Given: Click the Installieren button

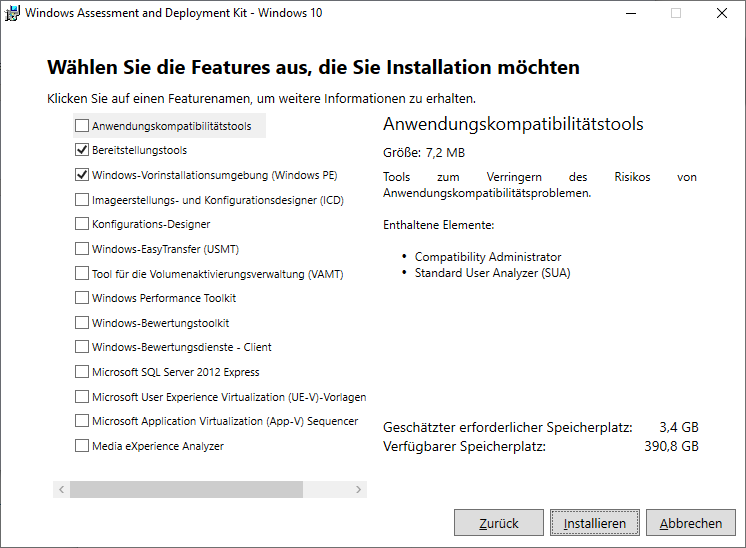Looking at the screenshot, I should (595, 523).
